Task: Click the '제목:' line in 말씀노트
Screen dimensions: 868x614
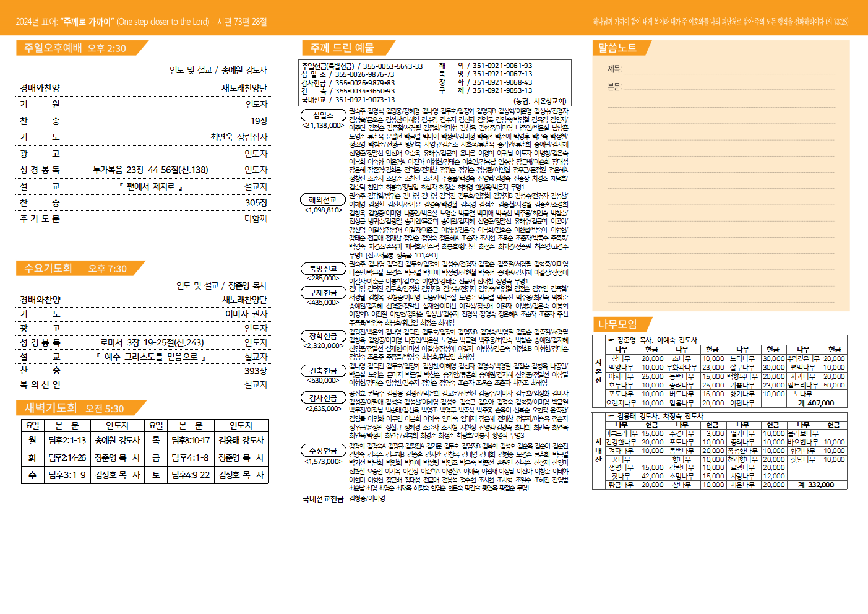Action: point(721,69)
